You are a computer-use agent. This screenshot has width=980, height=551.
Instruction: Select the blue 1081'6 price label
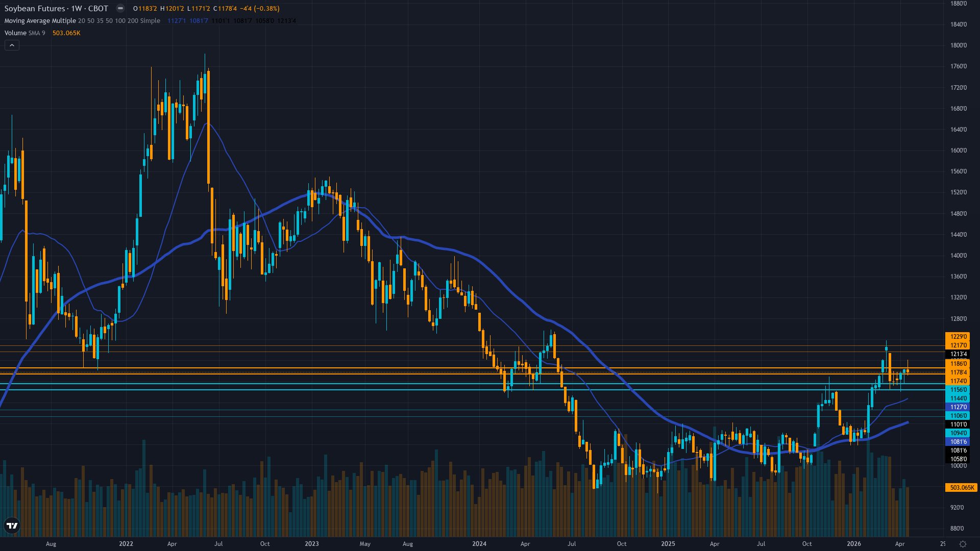(x=958, y=442)
